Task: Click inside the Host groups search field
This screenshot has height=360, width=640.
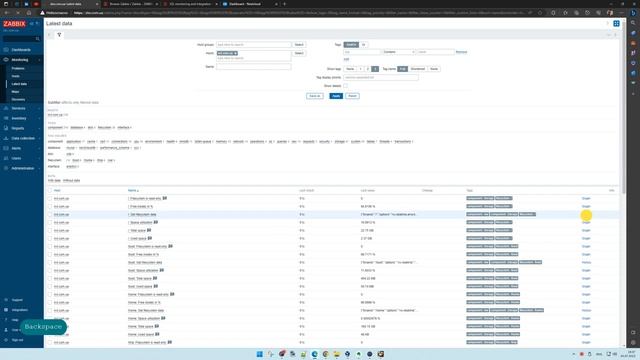Action: tap(253, 44)
